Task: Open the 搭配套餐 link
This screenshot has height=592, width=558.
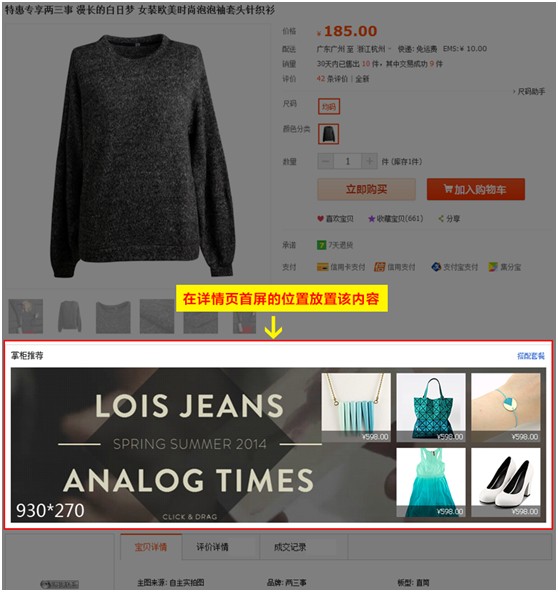Action: click(531, 356)
